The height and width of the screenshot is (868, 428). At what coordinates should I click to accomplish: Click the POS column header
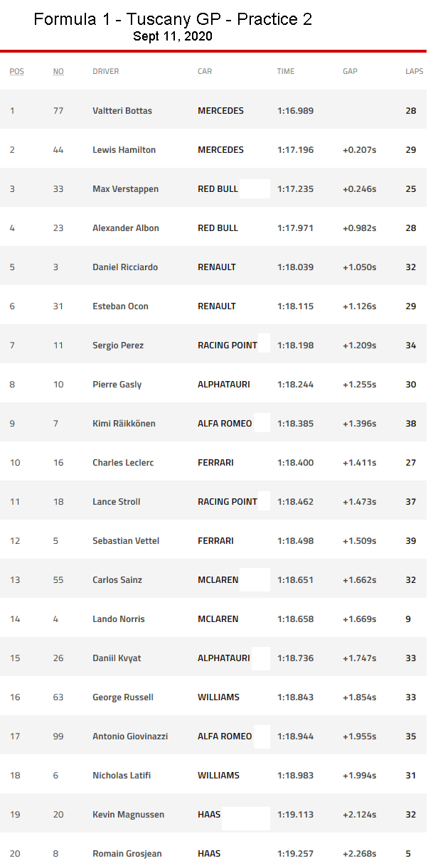click(16, 71)
